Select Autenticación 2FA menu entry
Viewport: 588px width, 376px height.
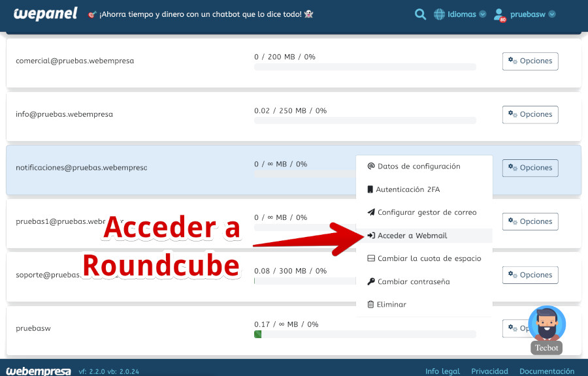tap(424, 189)
